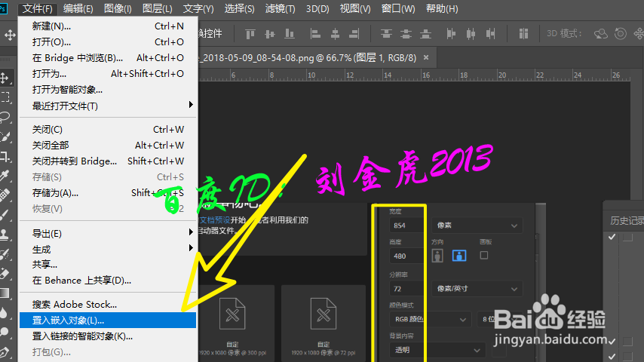644x362 pixels.
Task: Select the Eraser tool
Action: 5,274
